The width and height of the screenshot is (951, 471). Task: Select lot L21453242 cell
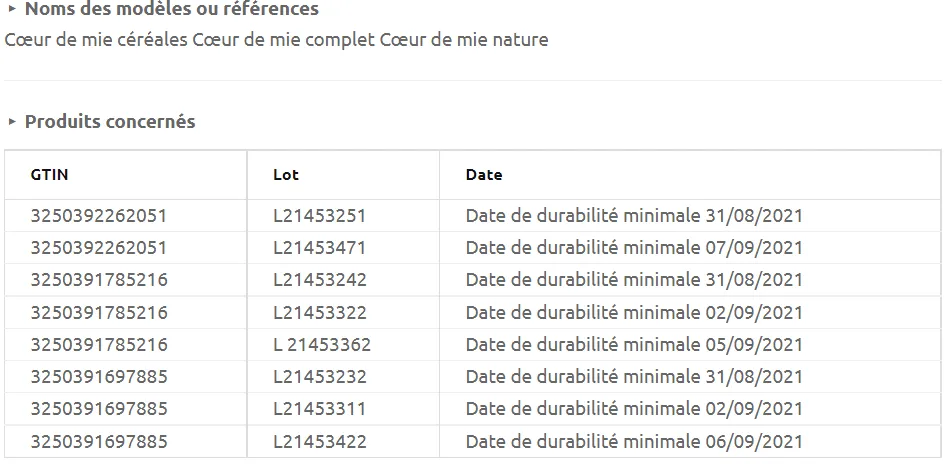click(320, 280)
